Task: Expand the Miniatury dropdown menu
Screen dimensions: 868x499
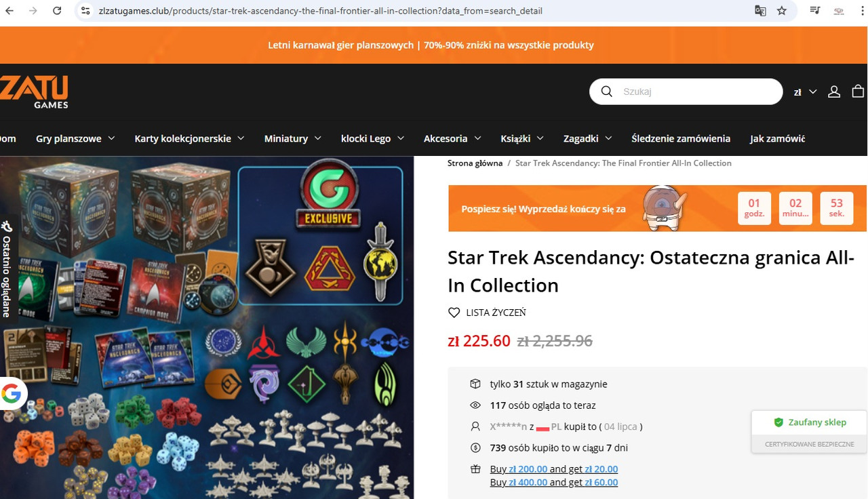Action: coord(293,138)
